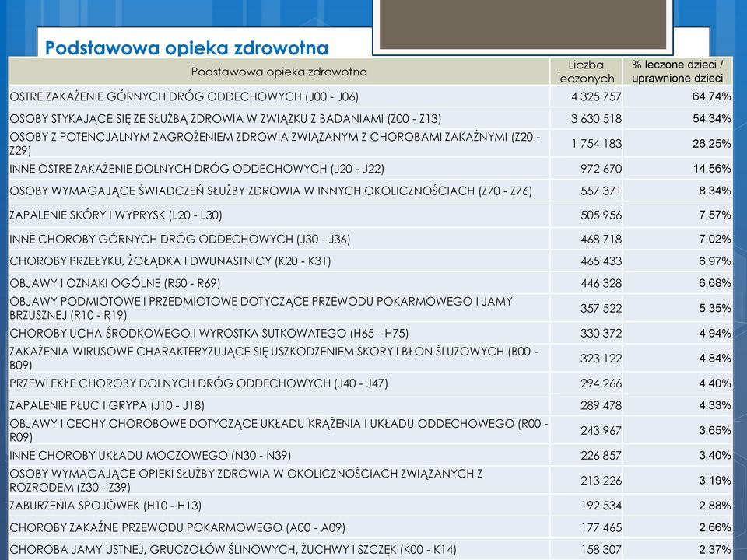
Task: Select row 'INNE OSTRE ZAKAŻENIE DOLNYCH DRÓG ODDECHOWYCH (J20 - J22)'
Action: tap(370, 169)
